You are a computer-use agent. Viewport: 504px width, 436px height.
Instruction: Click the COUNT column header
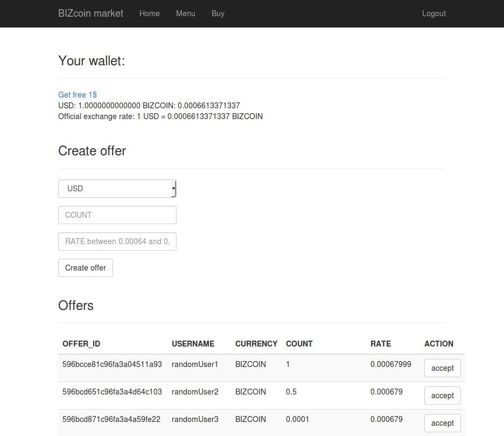click(x=299, y=344)
